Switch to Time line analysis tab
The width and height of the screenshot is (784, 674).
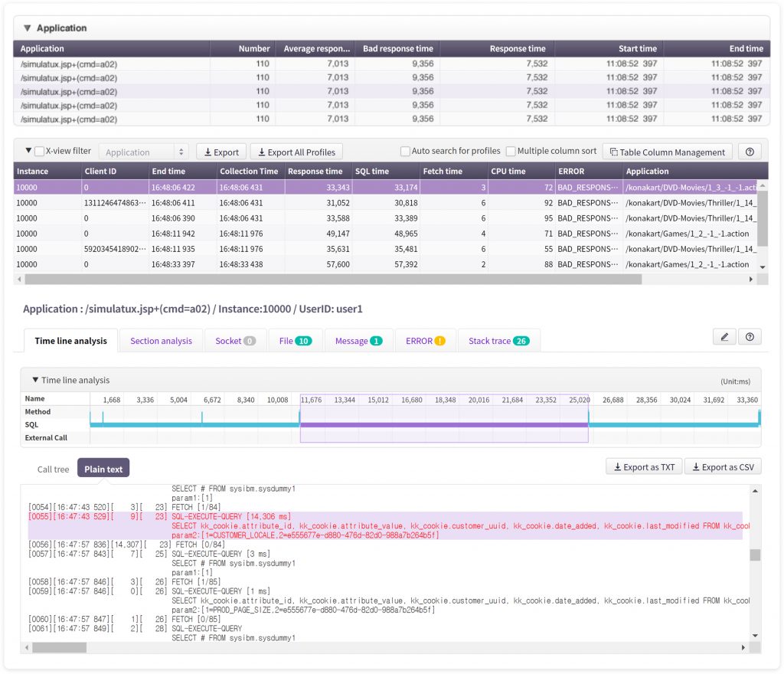70,341
